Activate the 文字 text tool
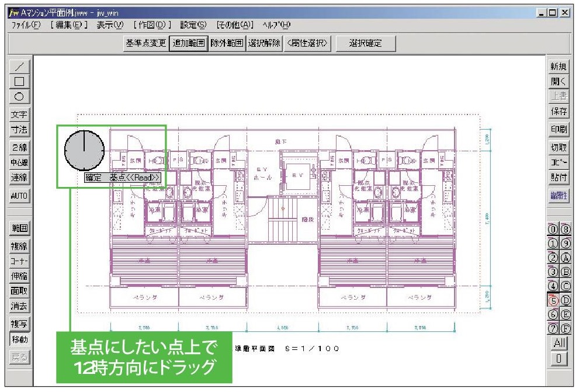This screenshot has width=579, height=392. (19, 115)
